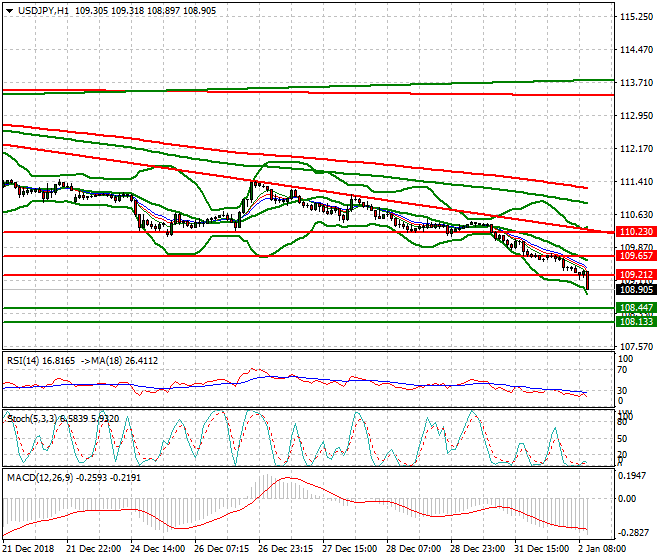Select the green 108.447 support price tag
The width and height of the screenshot is (660, 560).
click(x=636, y=308)
